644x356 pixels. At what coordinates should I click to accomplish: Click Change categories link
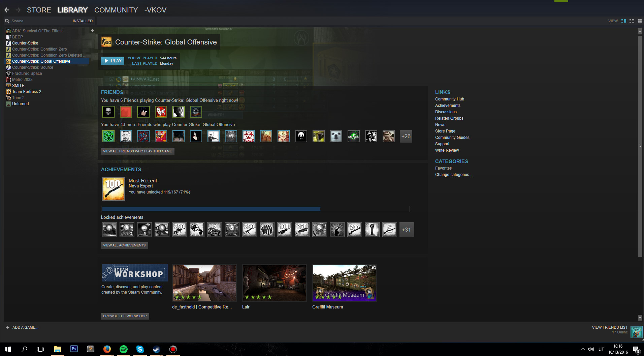[x=453, y=175]
